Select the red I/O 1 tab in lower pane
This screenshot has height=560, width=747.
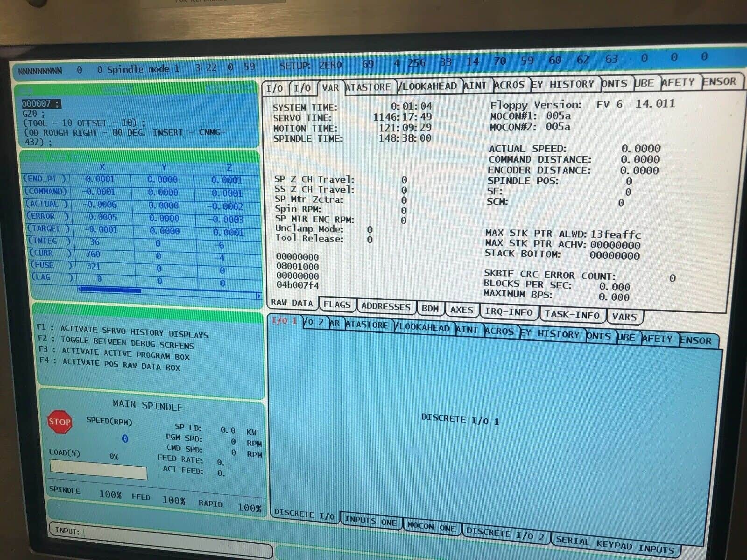pyautogui.click(x=284, y=321)
